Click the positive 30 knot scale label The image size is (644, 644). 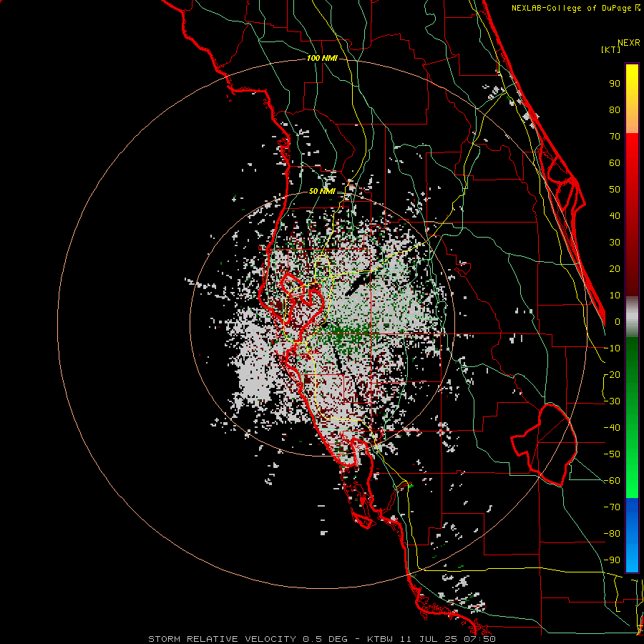(x=615, y=243)
